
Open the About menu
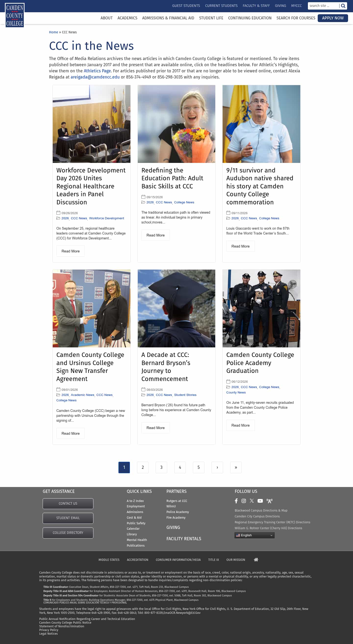(106, 18)
